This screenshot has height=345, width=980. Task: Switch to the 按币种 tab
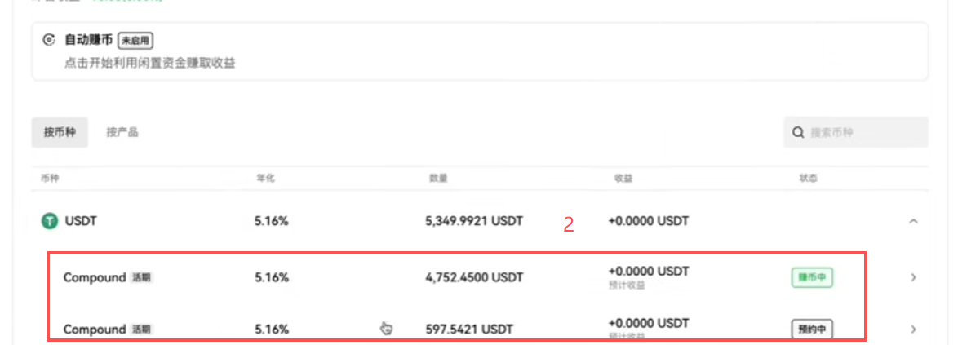point(60,132)
